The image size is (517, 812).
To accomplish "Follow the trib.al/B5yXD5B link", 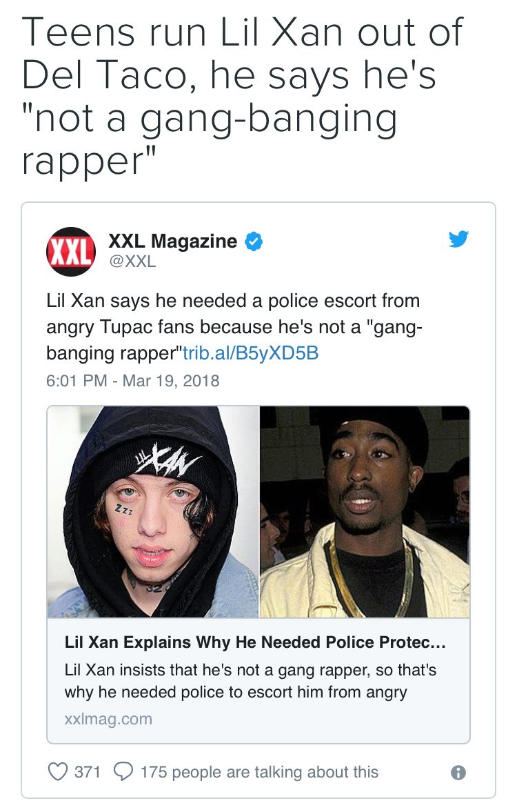I will pyautogui.click(x=250, y=353).
